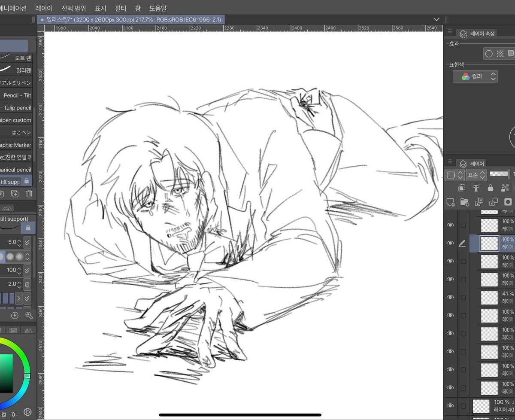Open the 표준 blending mode dropdown

(476, 175)
